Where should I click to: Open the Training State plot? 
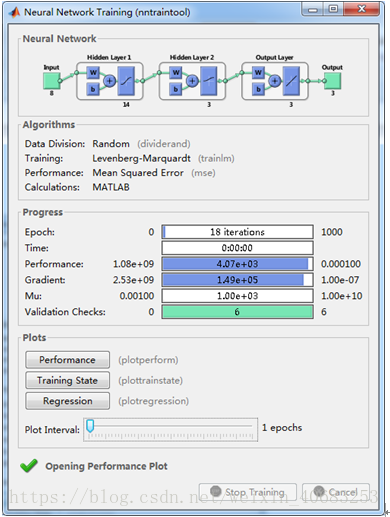click(x=67, y=380)
